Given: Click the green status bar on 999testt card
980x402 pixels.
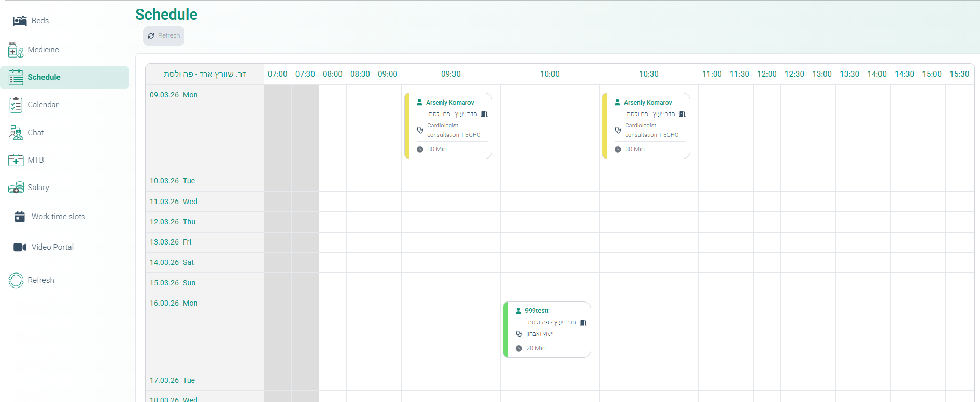Looking at the screenshot, I should pos(506,330).
